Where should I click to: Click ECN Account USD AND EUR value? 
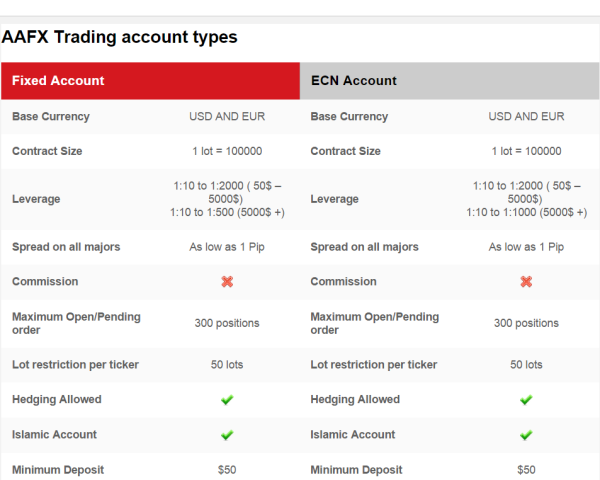click(x=526, y=116)
